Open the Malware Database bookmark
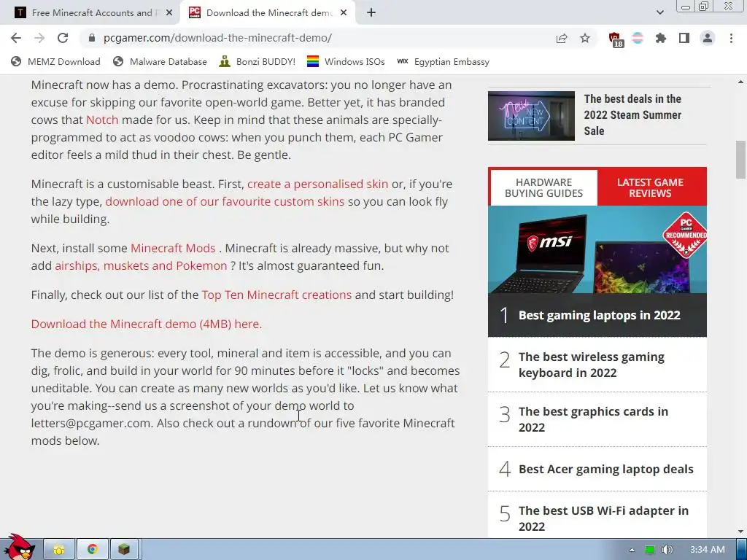This screenshot has height=560, width=747. click(x=160, y=62)
